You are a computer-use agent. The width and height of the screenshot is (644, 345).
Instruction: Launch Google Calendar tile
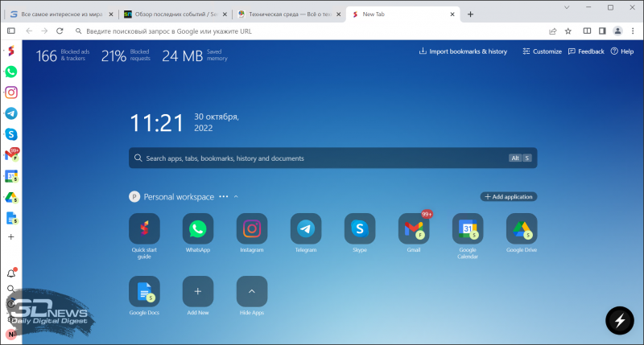(x=468, y=228)
